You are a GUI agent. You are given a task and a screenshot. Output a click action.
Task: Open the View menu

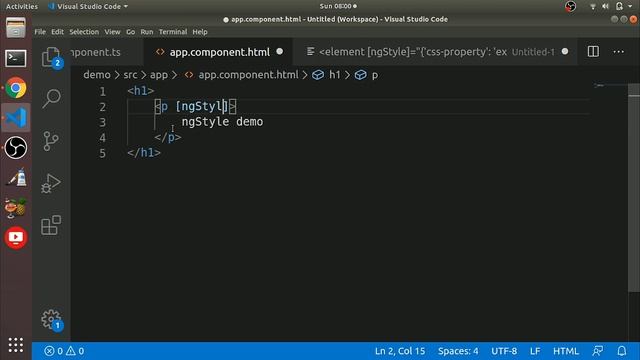pos(112,32)
